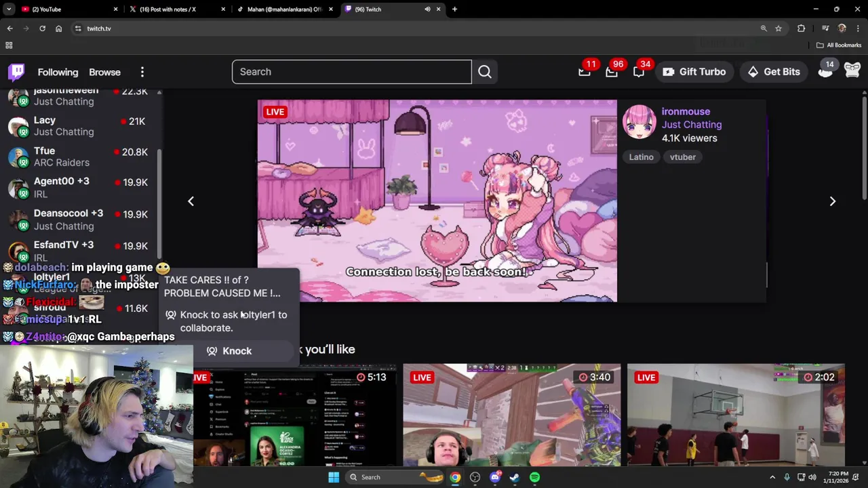The width and height of the screenshot is (868, 488).
Task: Open the Gift Turbo button
Action: click(x=694, y=72)
